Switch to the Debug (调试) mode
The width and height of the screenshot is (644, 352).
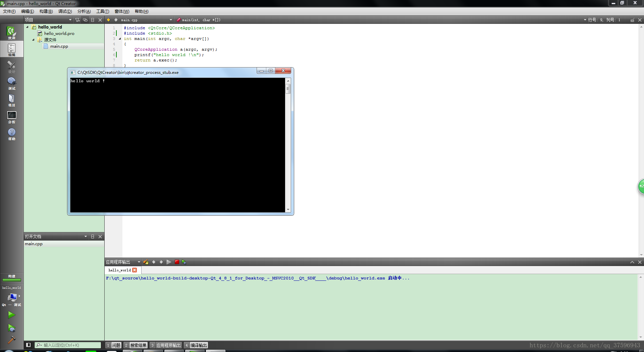click(x=11, y=83)
